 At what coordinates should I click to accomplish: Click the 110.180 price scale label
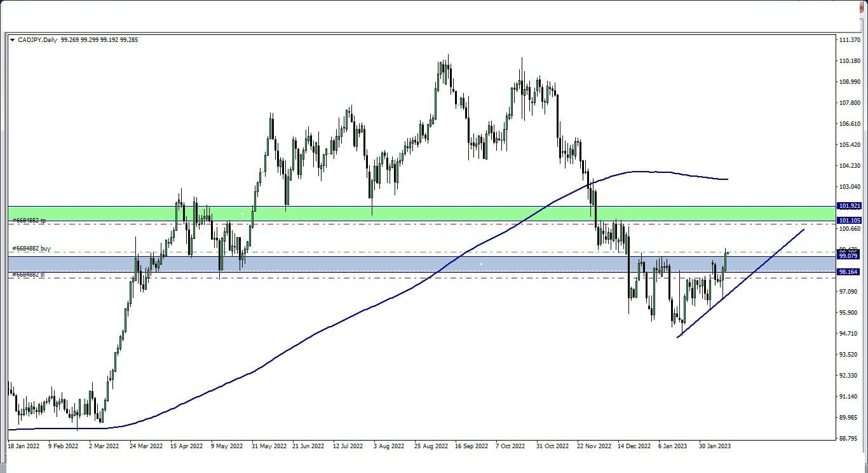850,61
